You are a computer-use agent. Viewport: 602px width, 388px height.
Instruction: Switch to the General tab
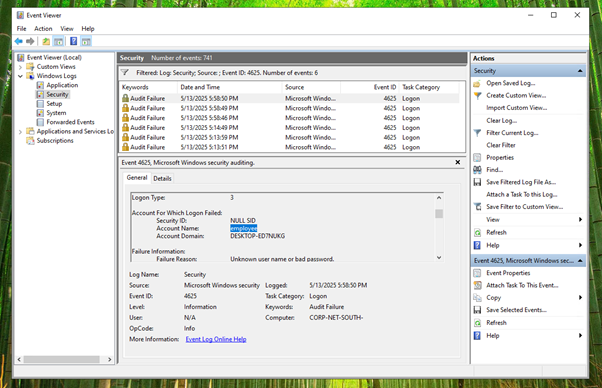[137, 178]
